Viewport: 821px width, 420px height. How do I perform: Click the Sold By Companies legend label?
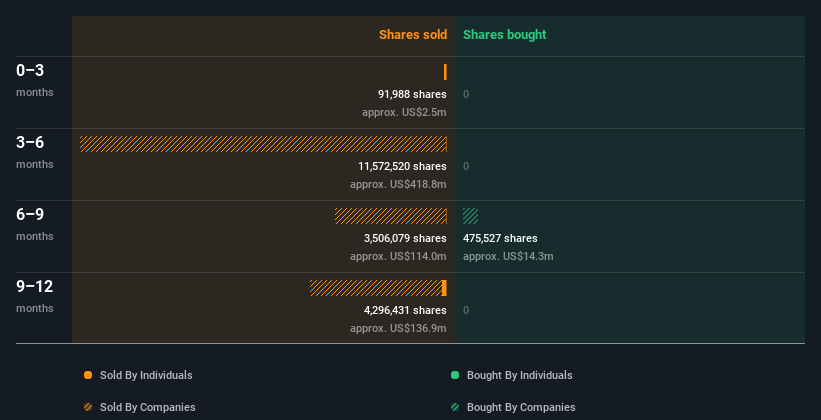[x=148, y=407]
